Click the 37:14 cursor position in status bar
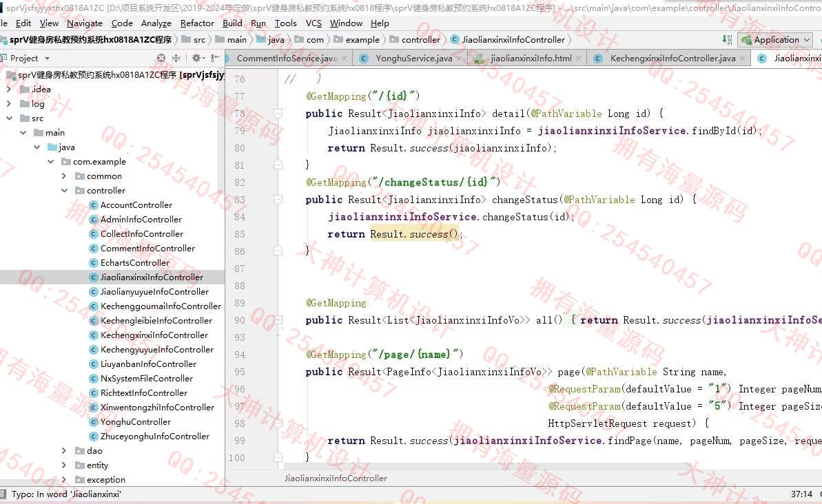The image size is (822, 504). tap(801, 494)
